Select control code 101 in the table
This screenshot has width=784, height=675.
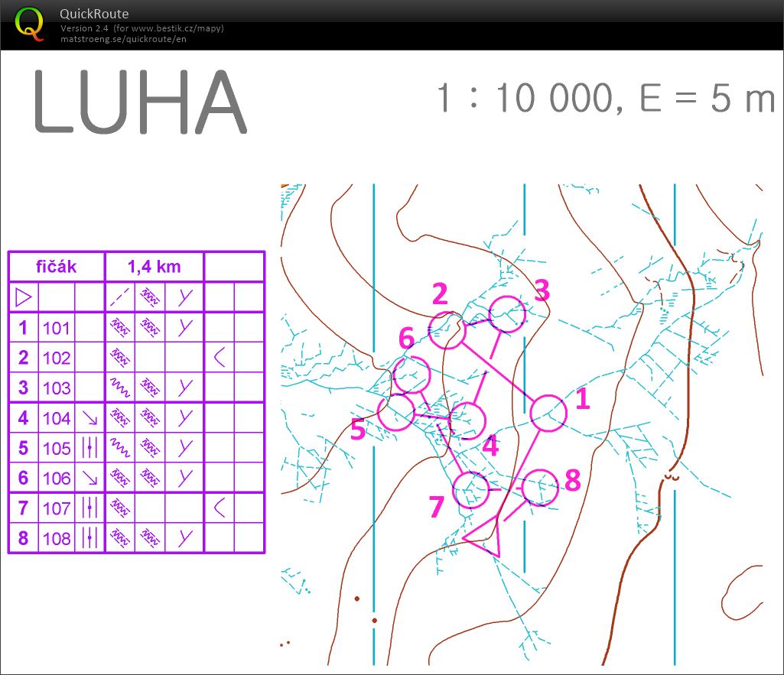click(x=57, y=328)
